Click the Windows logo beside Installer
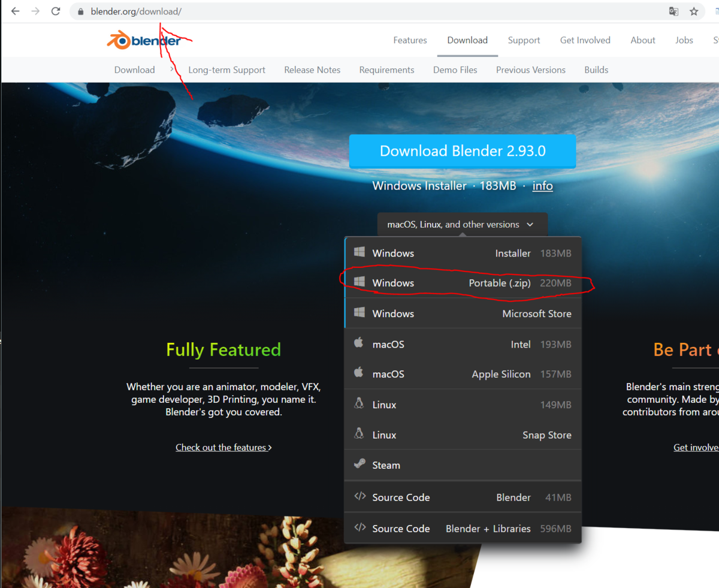 click(359, 252)
